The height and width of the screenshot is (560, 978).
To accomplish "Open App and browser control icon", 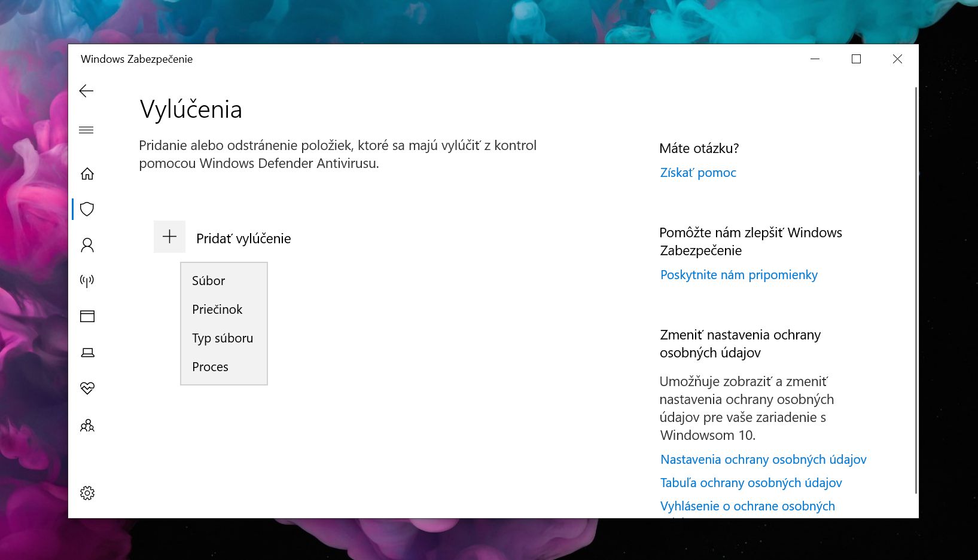I will pos(87,316).
